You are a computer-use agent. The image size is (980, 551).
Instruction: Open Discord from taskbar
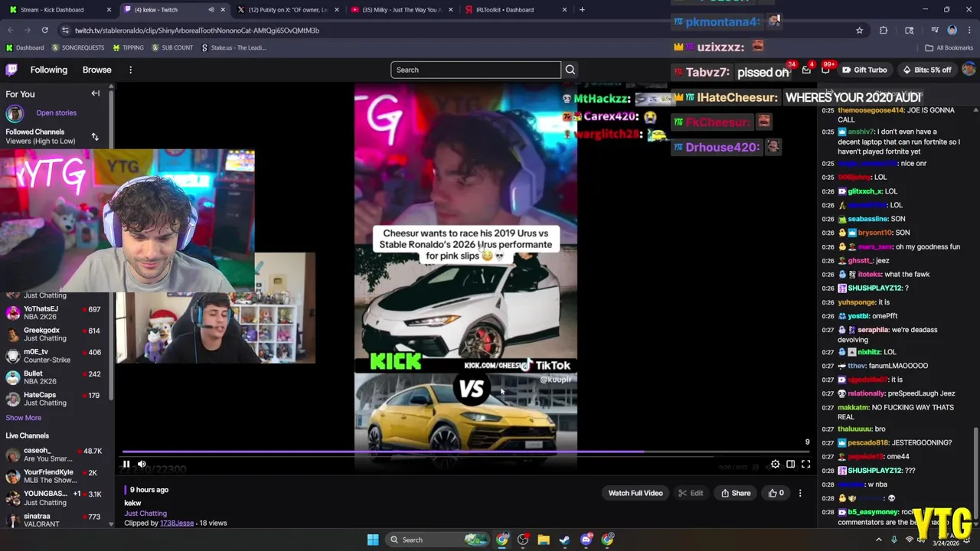586,540
